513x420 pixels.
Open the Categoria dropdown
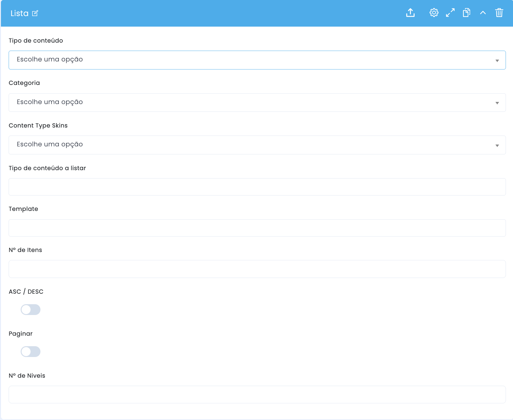click(257, 103)
